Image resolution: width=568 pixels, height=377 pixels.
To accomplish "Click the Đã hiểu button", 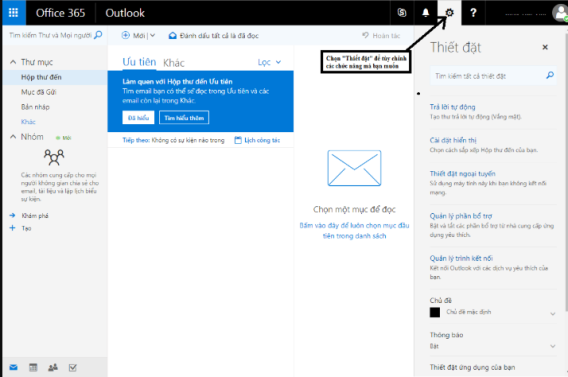I will 138,118.
